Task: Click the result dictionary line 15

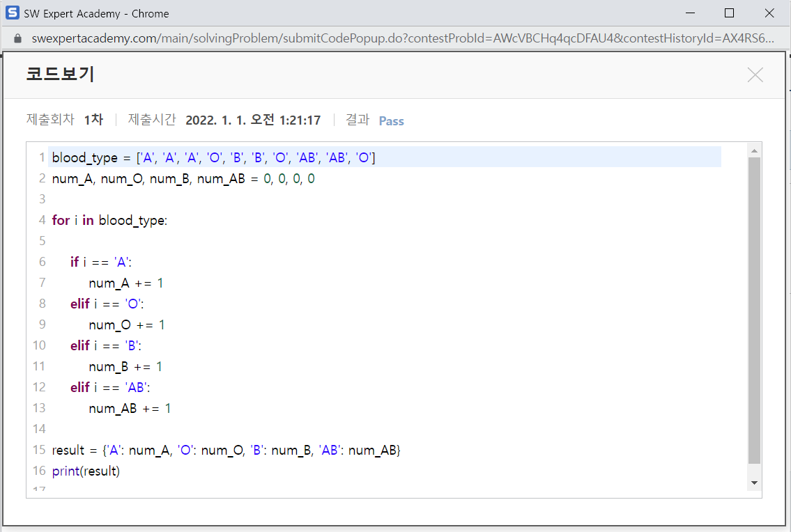Action: pos(226,451)
